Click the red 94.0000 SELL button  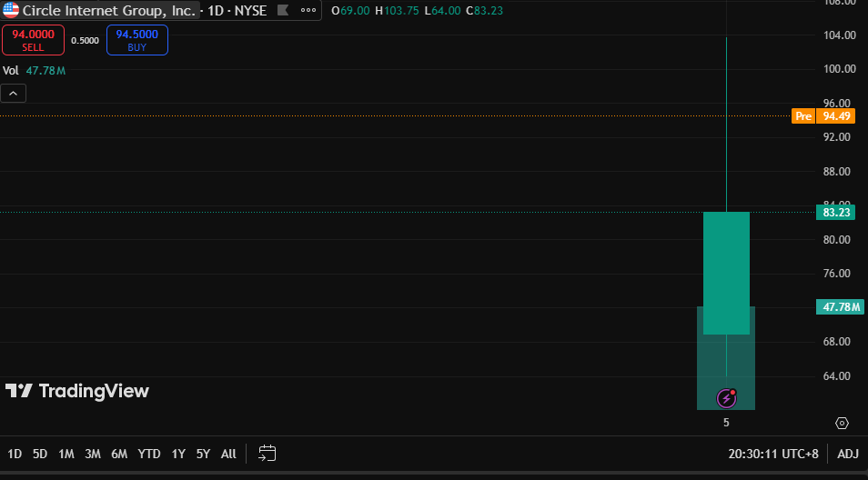34,40
